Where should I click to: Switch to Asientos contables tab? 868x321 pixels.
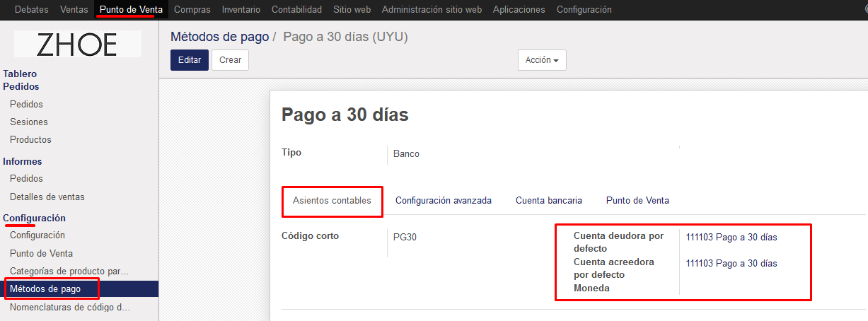pos(332,201)
